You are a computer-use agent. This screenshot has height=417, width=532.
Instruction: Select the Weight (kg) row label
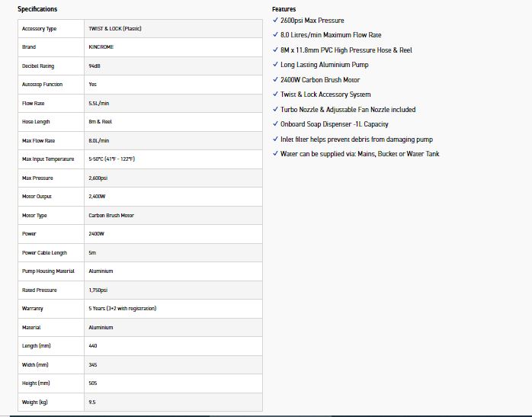[x=35, y=403]
